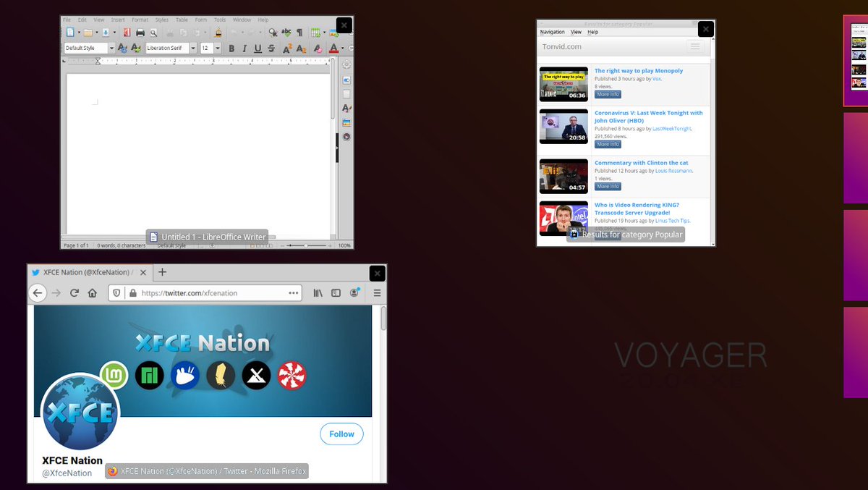Open dropdown arrow next to Save icon
868x490 pixels.
(x=114, y=33)
